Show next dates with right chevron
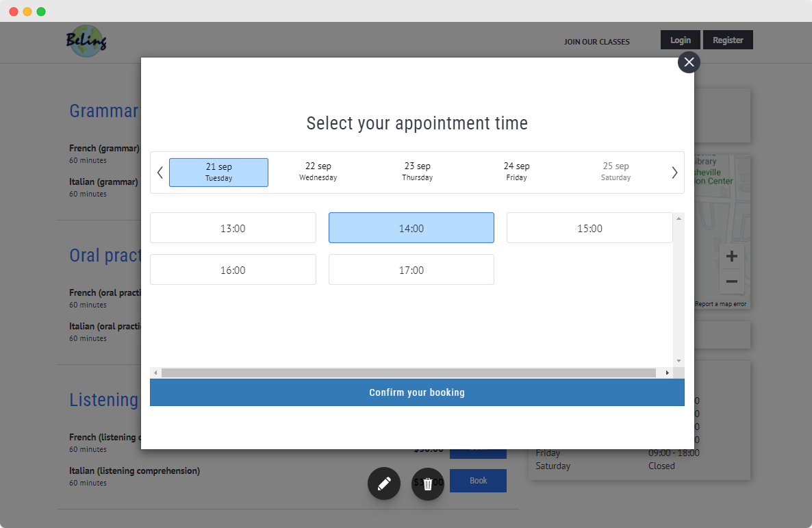Image resolution: width=812 pixels, height=528 pixels. tap(674, 173)
